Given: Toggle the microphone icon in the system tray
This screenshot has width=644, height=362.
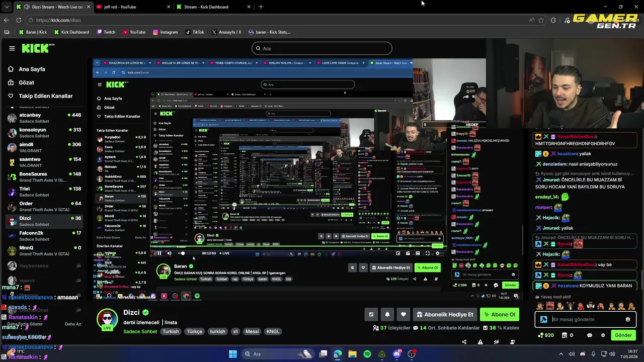Looking at the screenshot, I should tap(593, 354).
